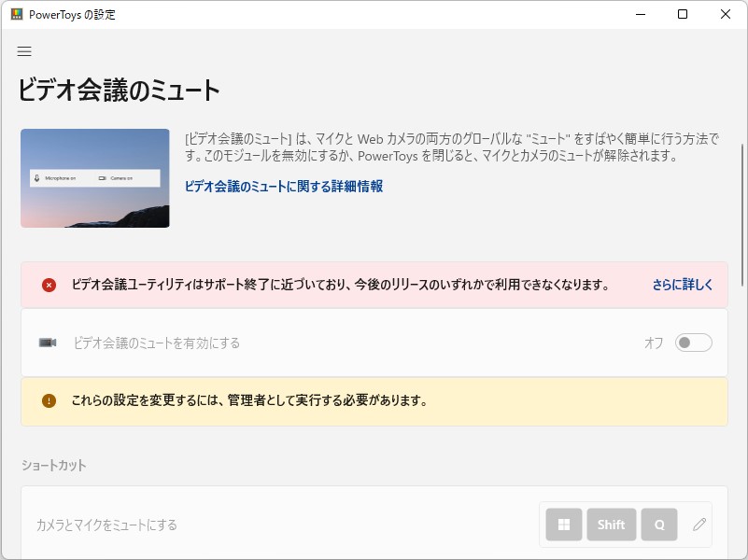Click the オフ toggle switch
The width and height of the screenshot is (748, 560).
click(693, 343)
